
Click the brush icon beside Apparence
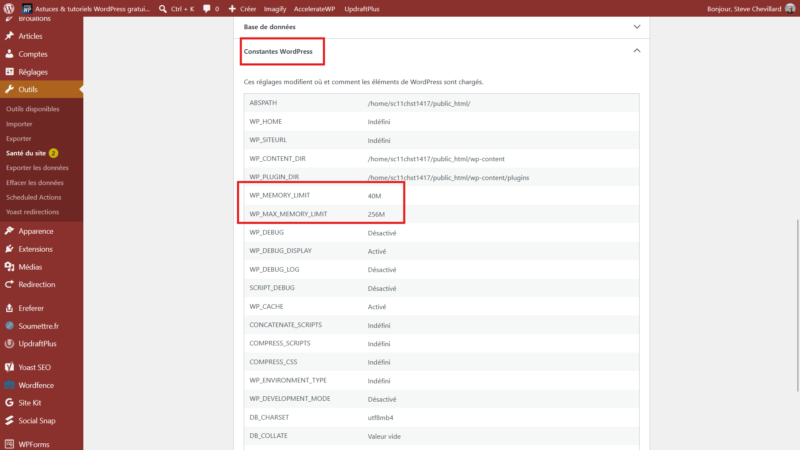coord(9,231)
